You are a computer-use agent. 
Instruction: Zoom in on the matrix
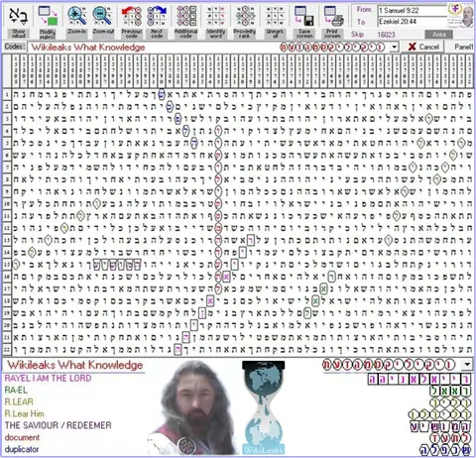pyautogui.click(x=77, y=21)
